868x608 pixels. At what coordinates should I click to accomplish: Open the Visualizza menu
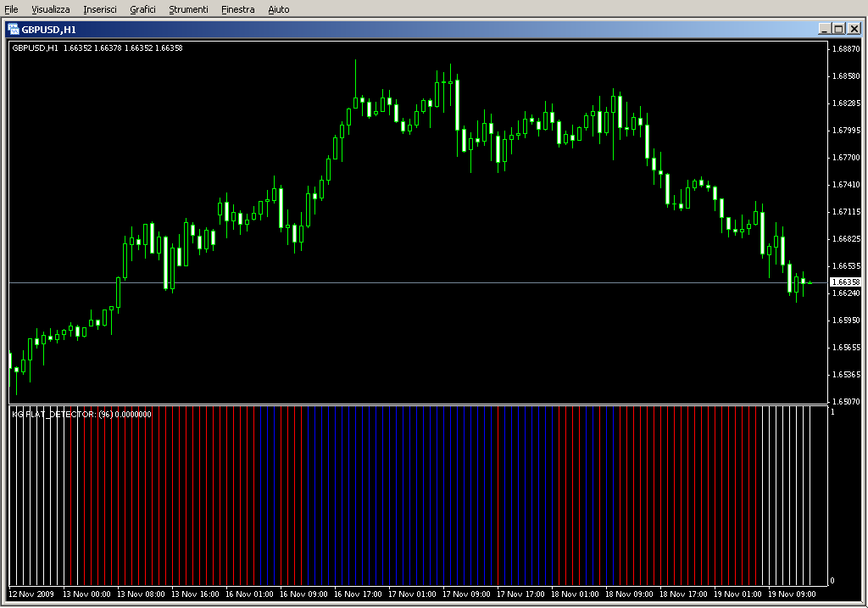click(50, 9)
